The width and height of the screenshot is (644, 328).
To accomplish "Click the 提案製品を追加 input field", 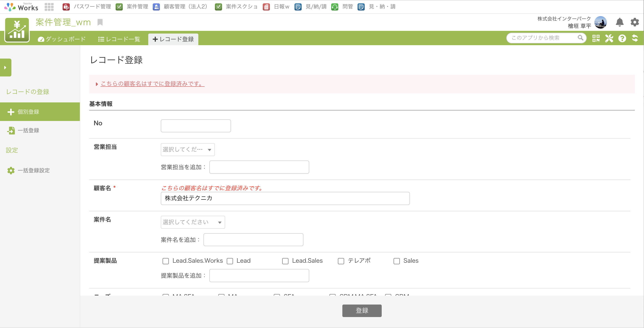I will pyautogui.click(x=259, y=275).
